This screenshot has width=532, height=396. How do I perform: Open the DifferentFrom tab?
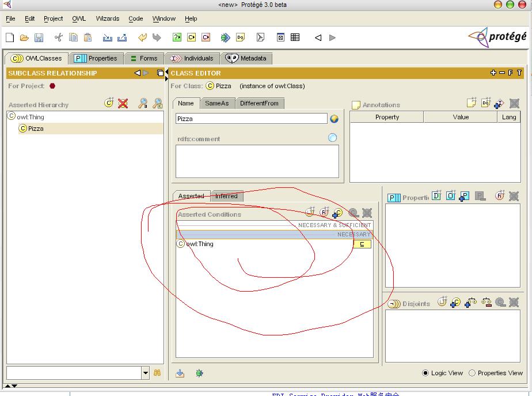pyautogui.click(x=260, y=103)
